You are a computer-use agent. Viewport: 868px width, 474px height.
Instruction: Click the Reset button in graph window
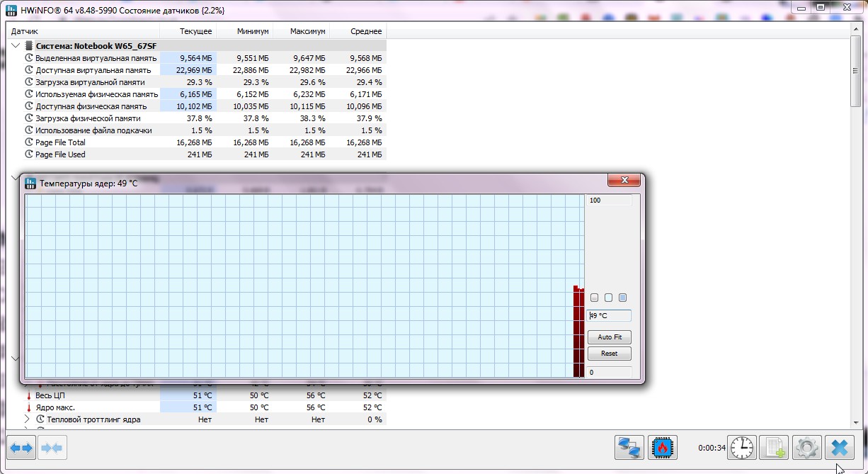tap(610, 354)
